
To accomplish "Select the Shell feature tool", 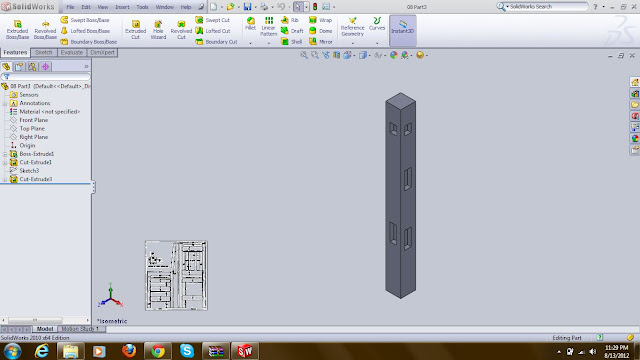I will coord(292,42).
